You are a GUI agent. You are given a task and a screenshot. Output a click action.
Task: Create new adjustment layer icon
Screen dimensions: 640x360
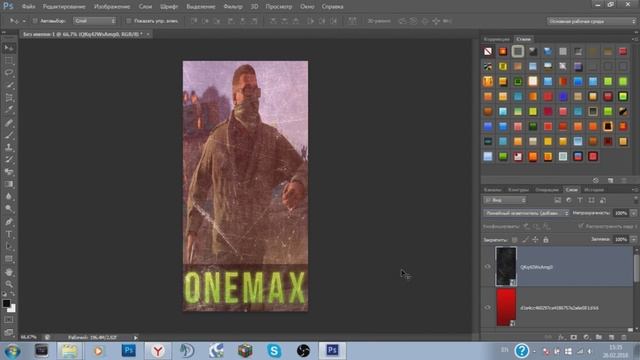point(586,338)
